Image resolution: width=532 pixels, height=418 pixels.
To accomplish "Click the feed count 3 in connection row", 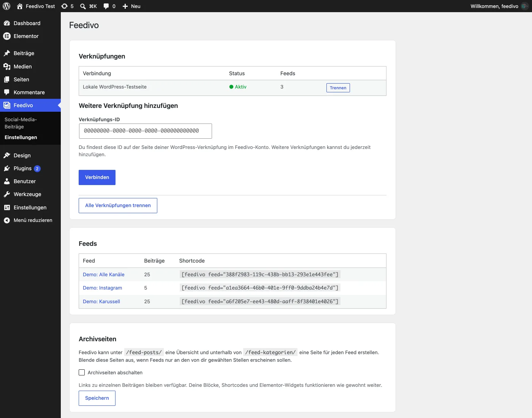I will pos(282,87).
